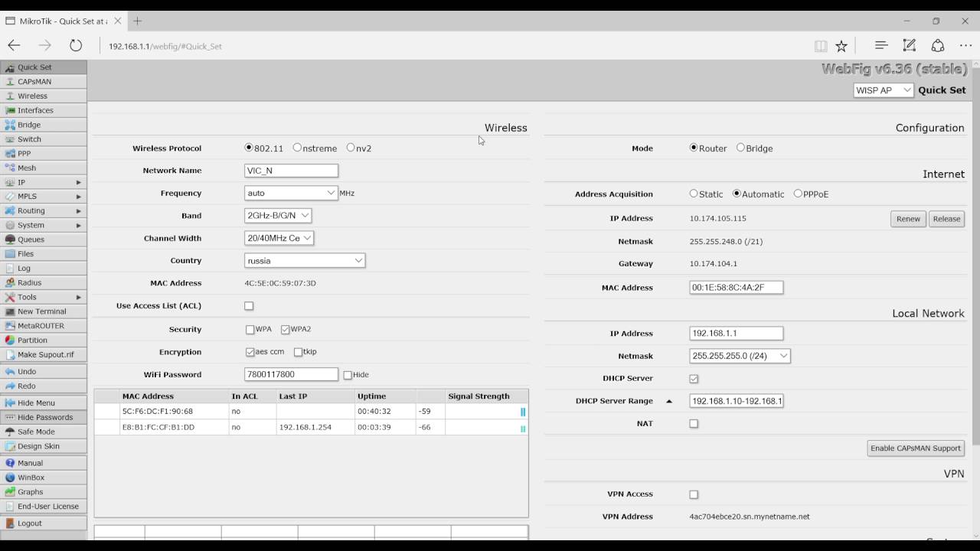Toggle WPA security checkbox
The width and height of the screenshot is (980, 551).
pyautogui.click(x=250, y=330)
